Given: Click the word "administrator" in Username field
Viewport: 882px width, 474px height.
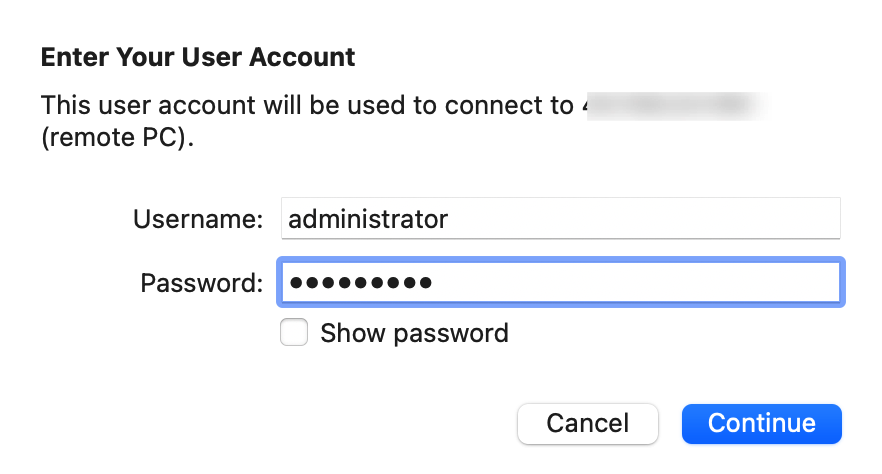Looking at the screenshot, I should pos(368,219).
